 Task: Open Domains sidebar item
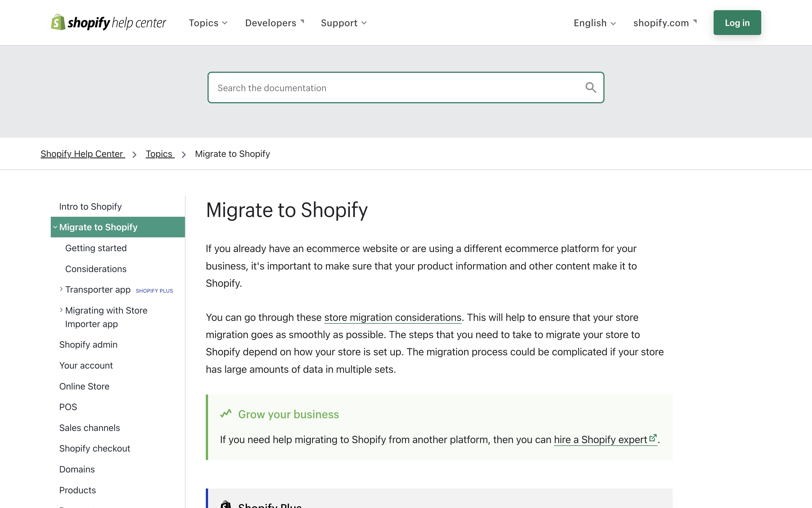tap(77, 469)
